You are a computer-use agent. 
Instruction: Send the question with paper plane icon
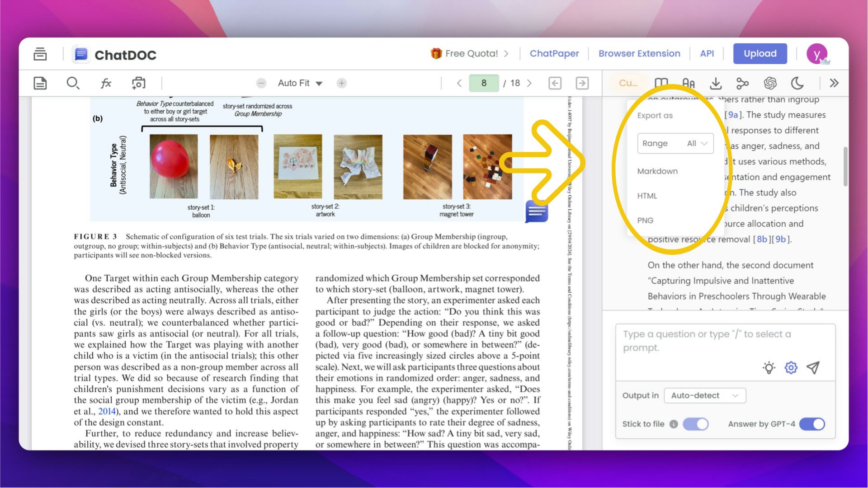coord(813,368)
